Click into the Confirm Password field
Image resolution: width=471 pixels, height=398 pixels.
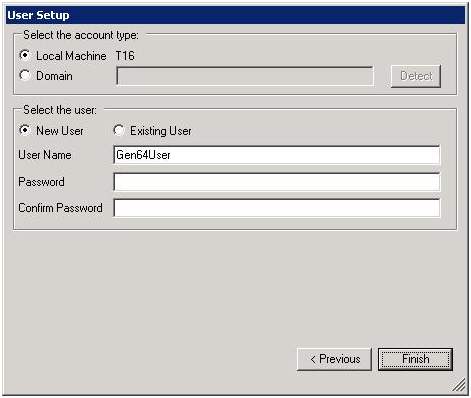(x=277, y=208)
